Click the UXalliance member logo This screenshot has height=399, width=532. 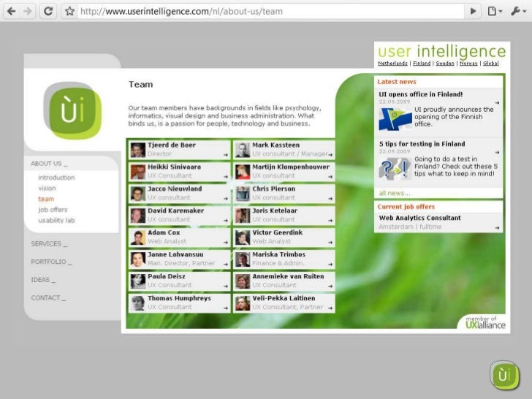pyautogui.click(x=485, y=323)
